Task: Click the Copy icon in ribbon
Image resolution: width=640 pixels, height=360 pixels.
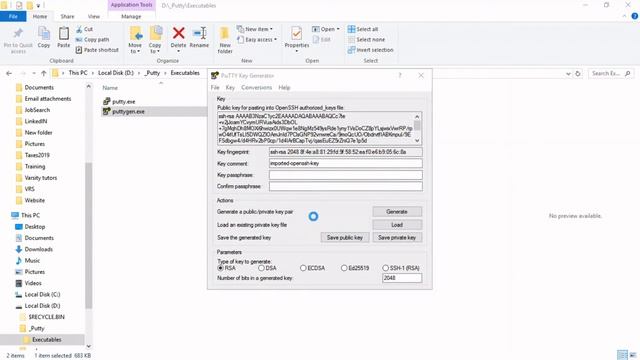Action: point(44,33)
